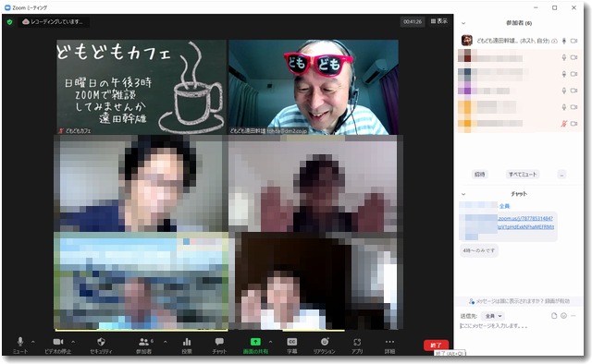Minimize the Zoom ミーティング window
Viewport: 592px width, 364px height.
pos(536,7)
